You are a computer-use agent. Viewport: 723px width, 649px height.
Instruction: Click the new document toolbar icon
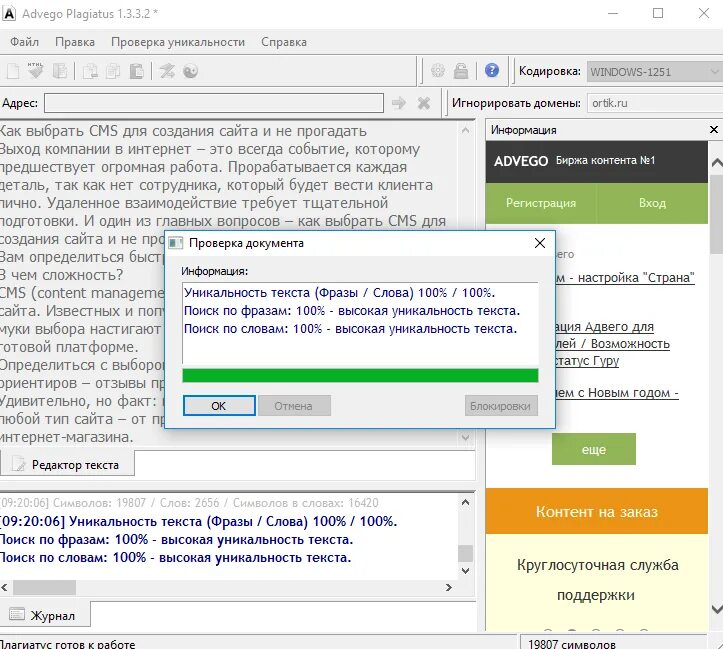(x=13, y=71)
